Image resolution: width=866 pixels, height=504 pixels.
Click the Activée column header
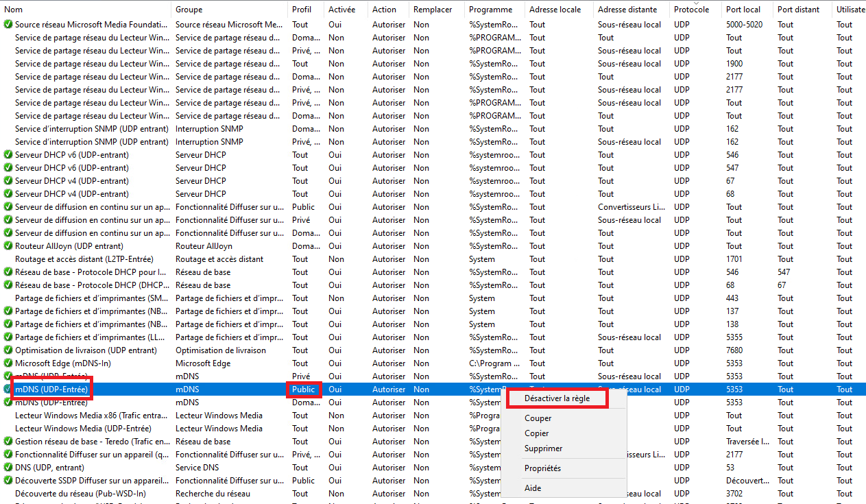[341, 10]
